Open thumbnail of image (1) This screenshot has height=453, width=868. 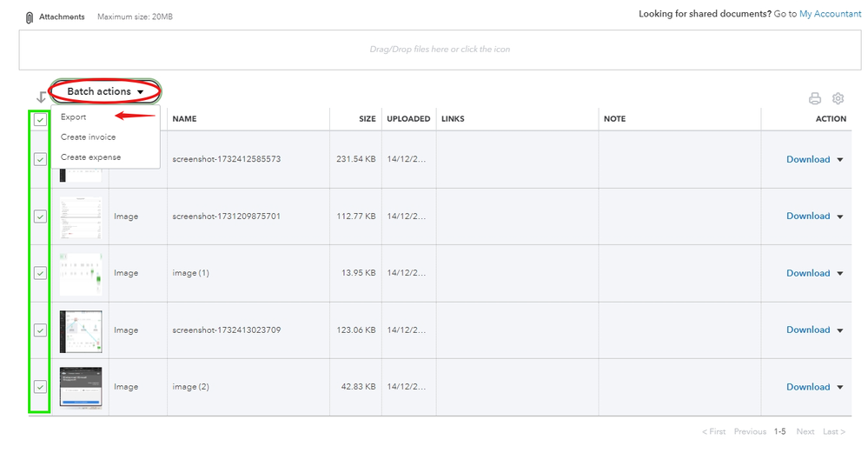pos(81,273)
